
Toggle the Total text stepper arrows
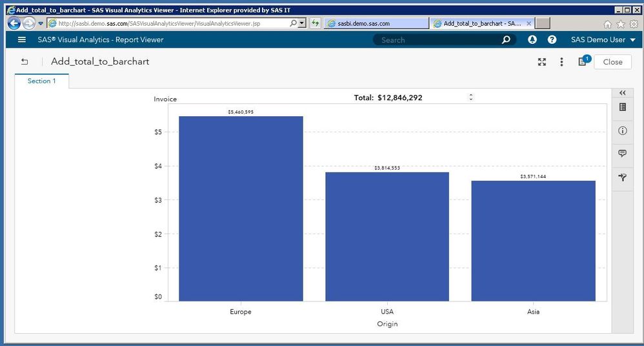471,97
